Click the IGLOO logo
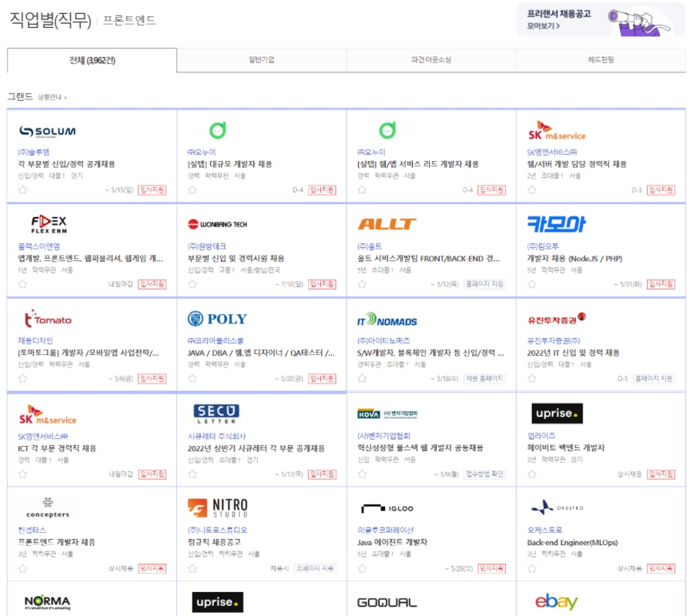Screen dimensions: 693x616 [387, 509]
